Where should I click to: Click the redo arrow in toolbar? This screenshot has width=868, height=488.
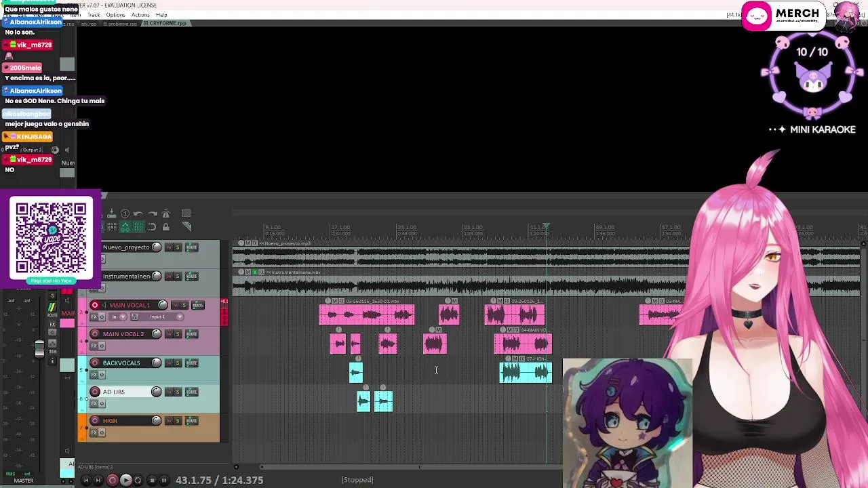pyautogui.click(x=153, y=213)
